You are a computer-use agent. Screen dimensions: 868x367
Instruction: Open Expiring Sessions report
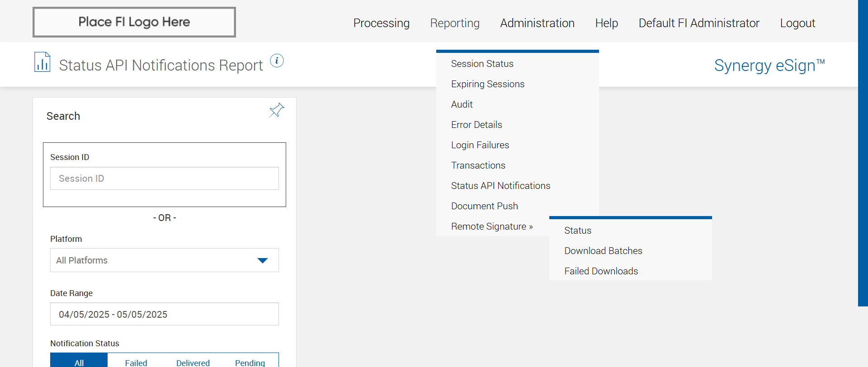[x=487, y=84]
